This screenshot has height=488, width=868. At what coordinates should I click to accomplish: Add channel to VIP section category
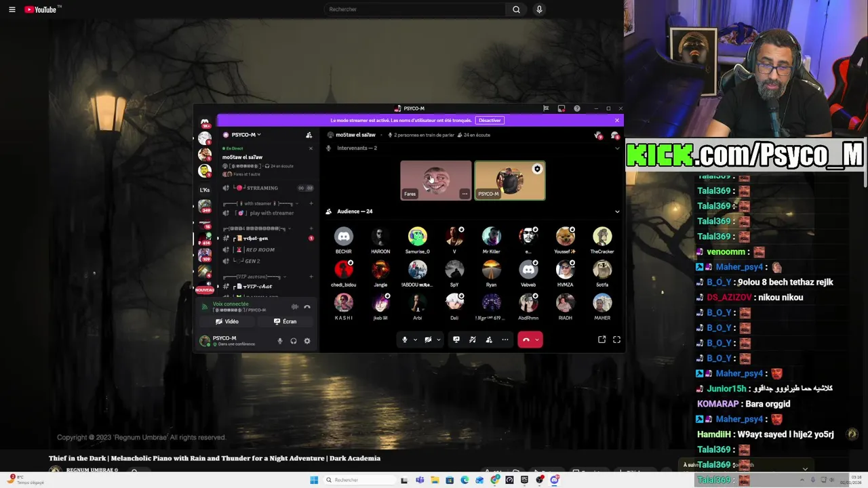pos(311,277)
